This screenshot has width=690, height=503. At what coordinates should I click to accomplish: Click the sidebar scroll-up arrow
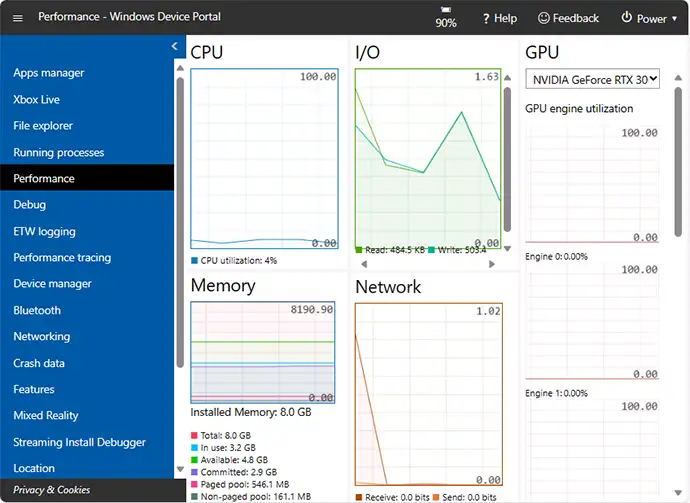[180, 68]
